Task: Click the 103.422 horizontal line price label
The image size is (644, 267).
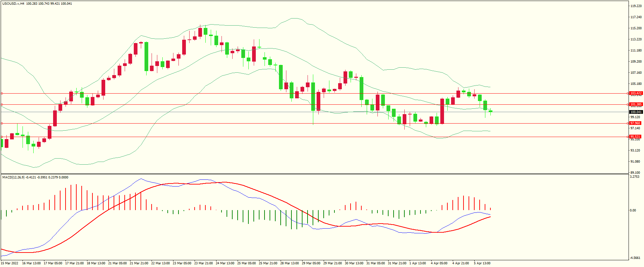Action: 636,93
